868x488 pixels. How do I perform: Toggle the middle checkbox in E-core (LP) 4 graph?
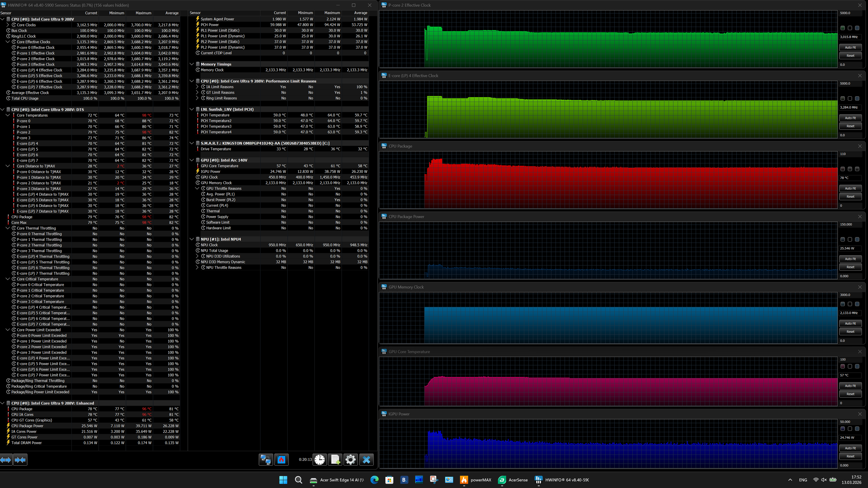[x=850, y=99]
